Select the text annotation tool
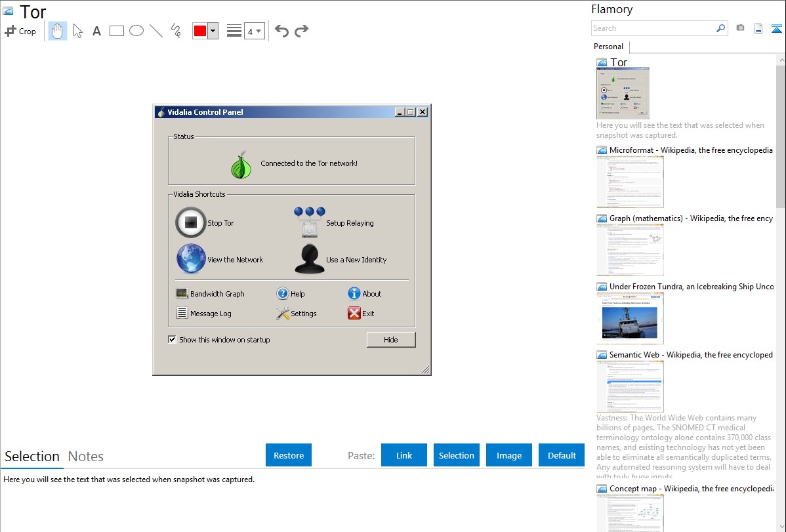The height and width of the screenshot is (532, 786). pos(96,31)
